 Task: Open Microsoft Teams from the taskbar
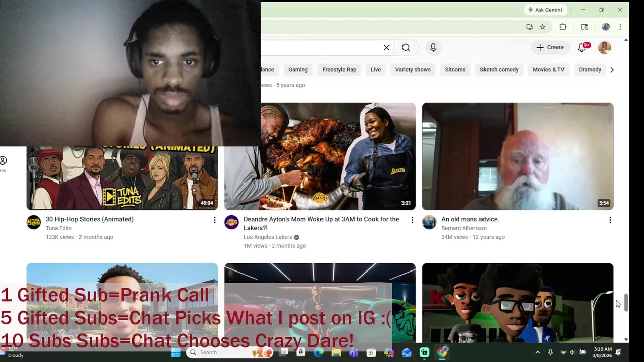(x=354, y=352)
